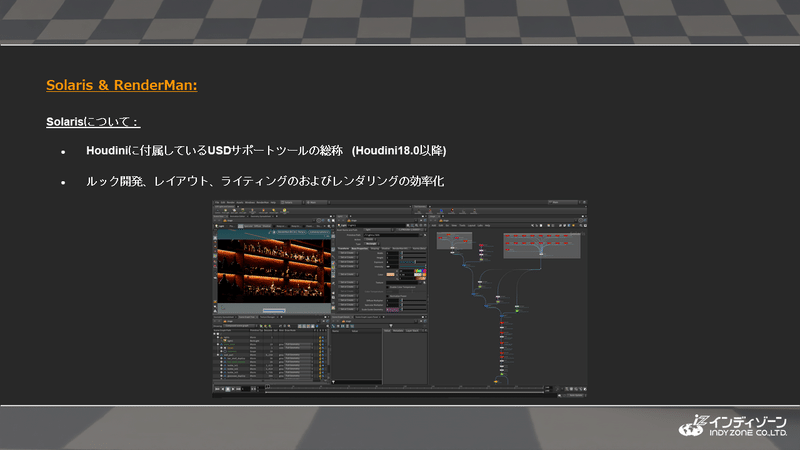Image resolution: width=800 pixels, height=450 pixels.
Task: Open the Showing 'Composed scene graph' dropdown
Action: pyautogui.click(x=240, y=326)
